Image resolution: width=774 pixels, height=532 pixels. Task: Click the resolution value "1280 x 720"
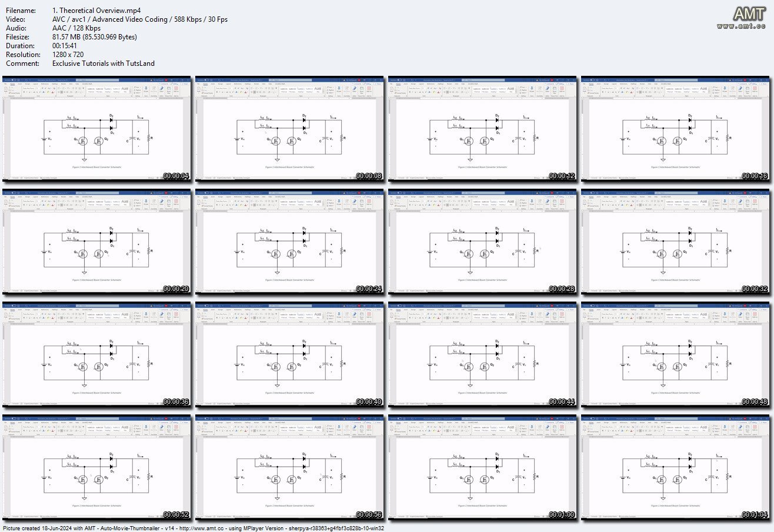(69, 54)
